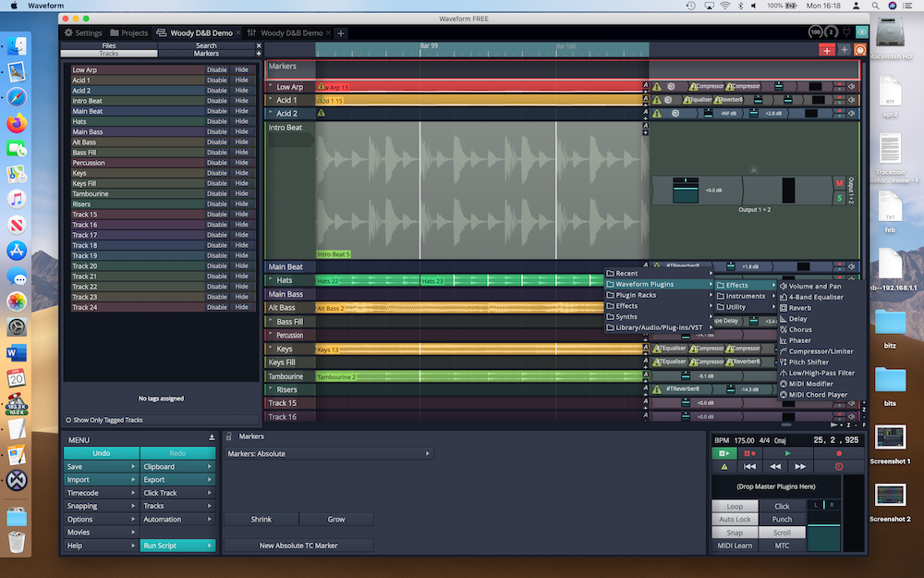The width and height of the screenshot is (924, 578).
Task: Toggle Auto Lock
Action: click(735, 519)
